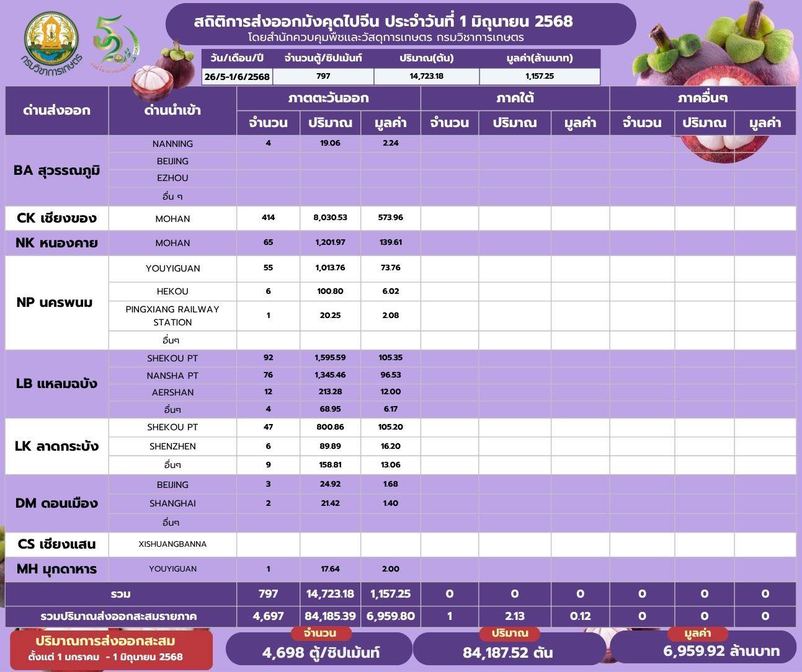Click the 'ภาคตะวันออก' column header
This screenshot has height=672, width=802.
click(328, 98)
